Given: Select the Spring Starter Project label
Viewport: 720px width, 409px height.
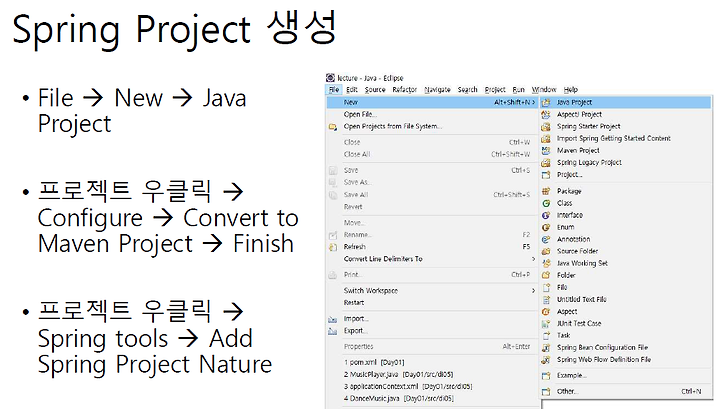Looking at the screenshot, I should tap(589, 126).
